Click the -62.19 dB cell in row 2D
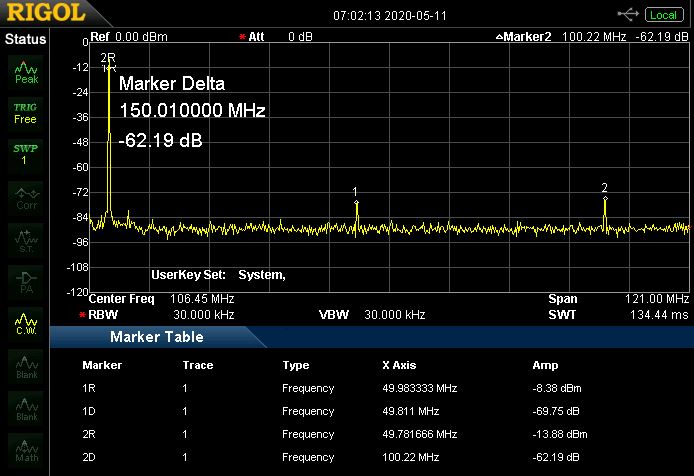 click(556, 457)
